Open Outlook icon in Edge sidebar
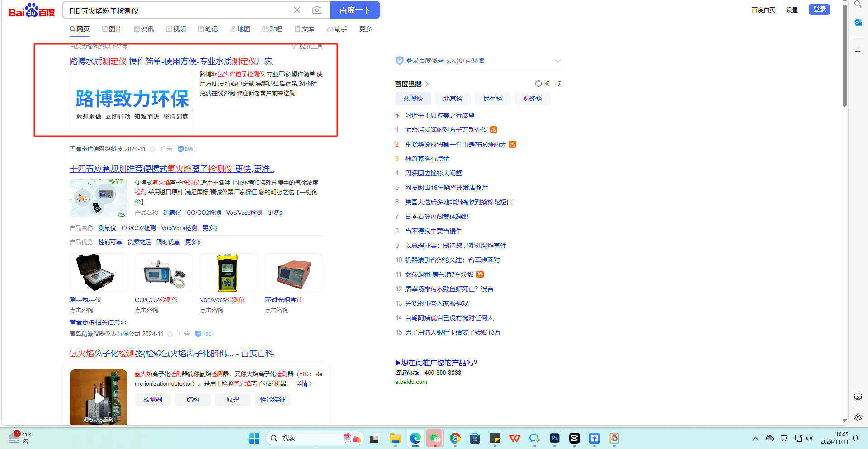This screenshot has height=449, width=868. [x=858, y=22]
